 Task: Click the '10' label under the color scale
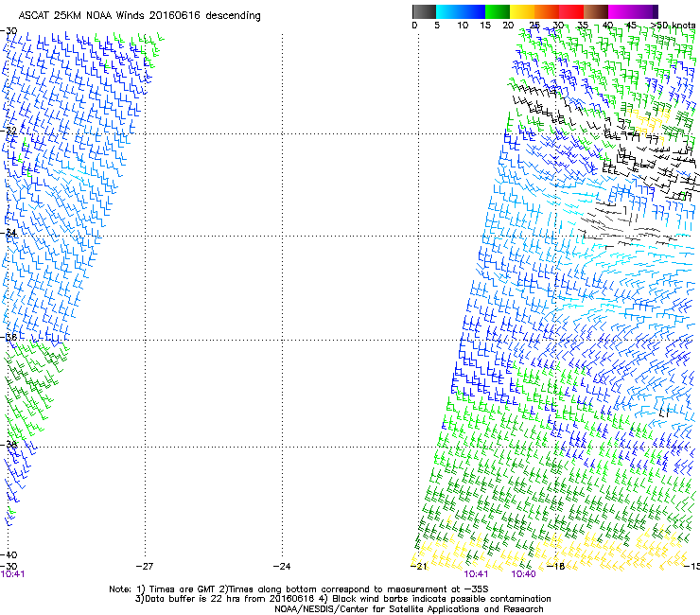coord(463,26)
